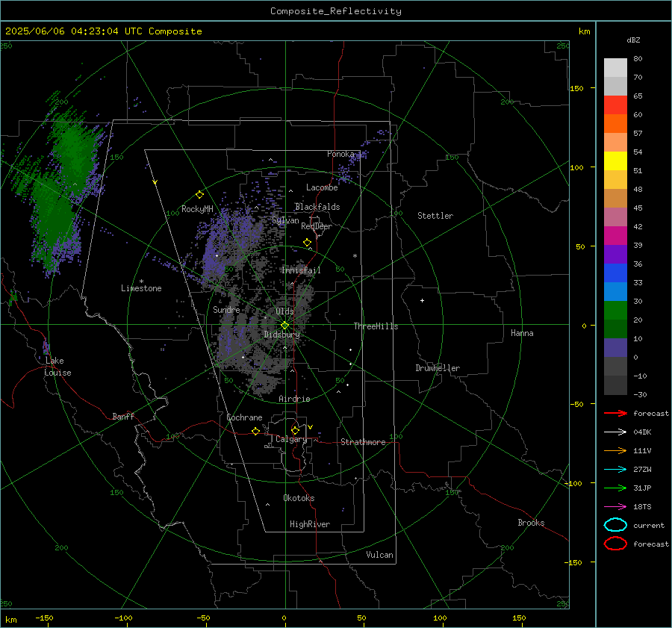Viewport: 672px width, 628px height.
Task: Click the cyan current ellipse symbol
Action: 615,525
